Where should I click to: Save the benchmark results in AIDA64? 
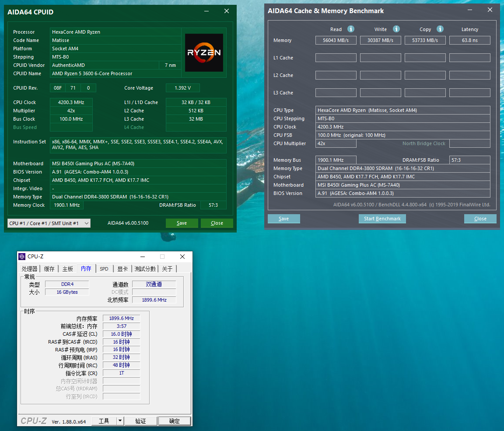[x=283, y=219]
